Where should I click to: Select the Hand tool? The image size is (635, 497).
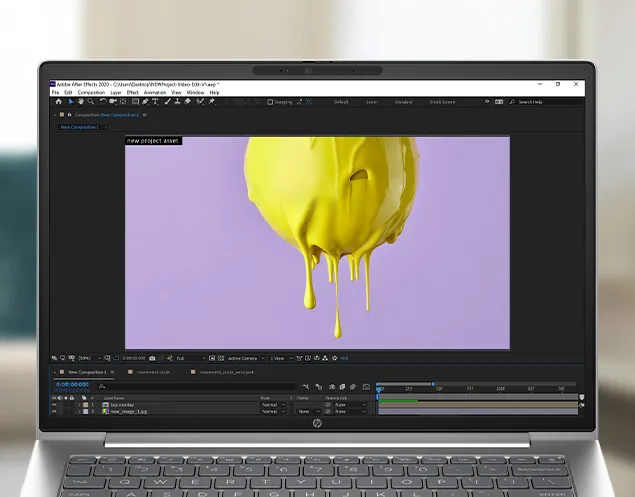point(80,102)
